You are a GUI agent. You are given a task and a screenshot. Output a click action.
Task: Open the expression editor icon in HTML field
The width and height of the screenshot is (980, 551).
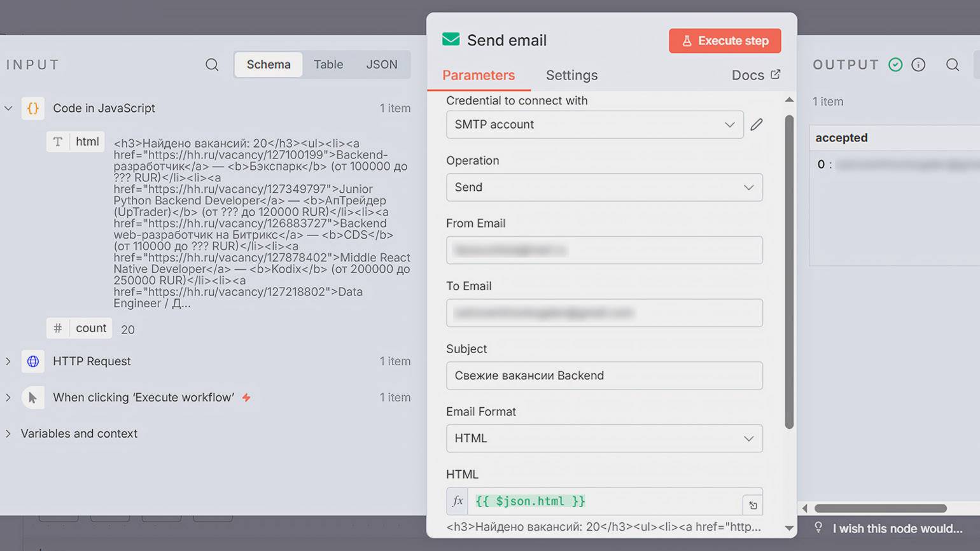pos(752,505)
